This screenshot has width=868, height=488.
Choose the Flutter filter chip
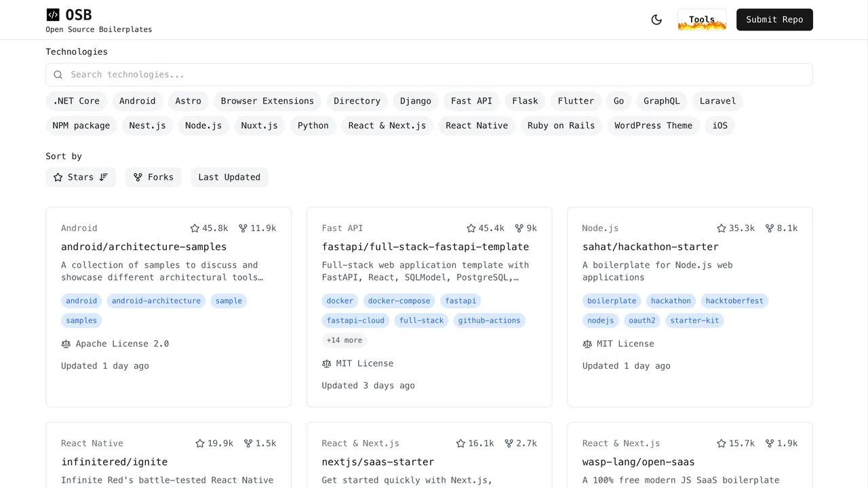pos(576,101)
